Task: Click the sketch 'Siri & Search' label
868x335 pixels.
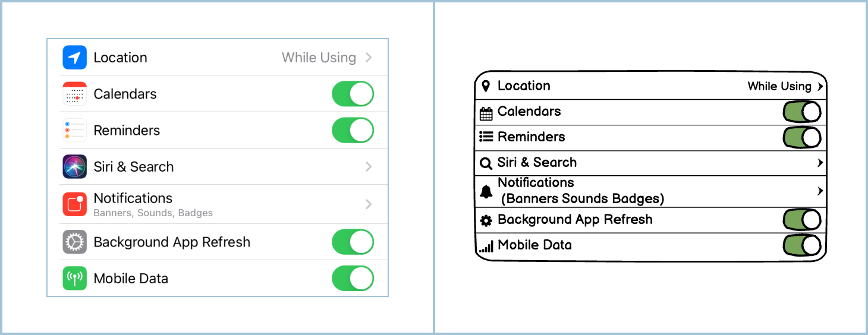Action: point(537,163)
